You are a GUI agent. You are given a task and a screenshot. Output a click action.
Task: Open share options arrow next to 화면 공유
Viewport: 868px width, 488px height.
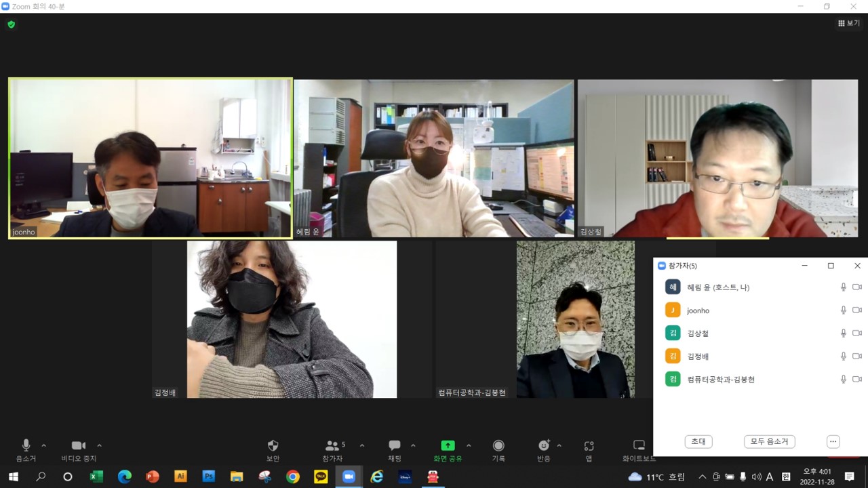469,445
